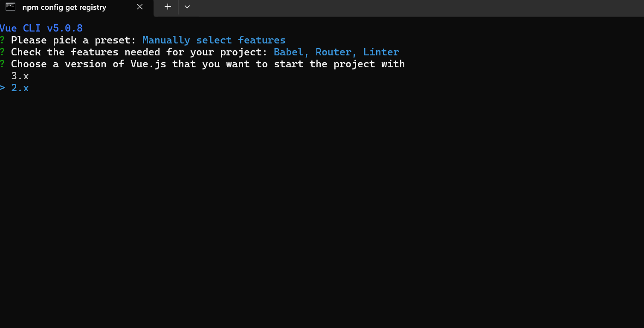Choose the 3.x Vue version option
This screenshot has height=328, width=644.
click(x=20, y=76)
